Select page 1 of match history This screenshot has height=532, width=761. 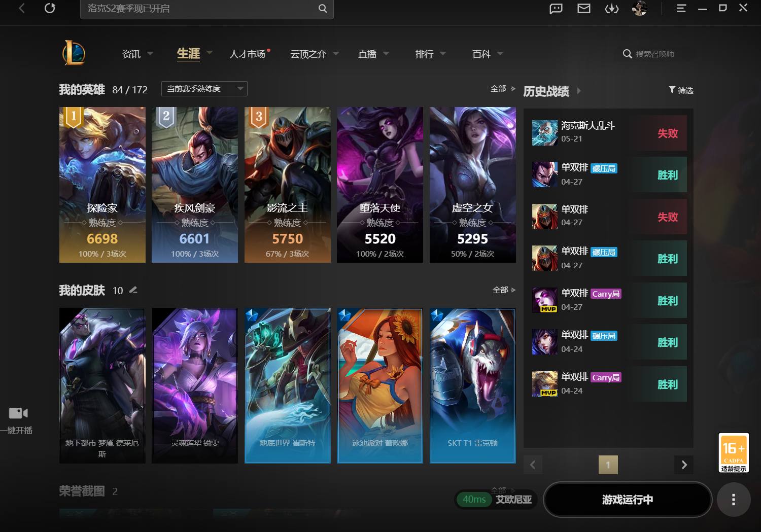[608, 465]
